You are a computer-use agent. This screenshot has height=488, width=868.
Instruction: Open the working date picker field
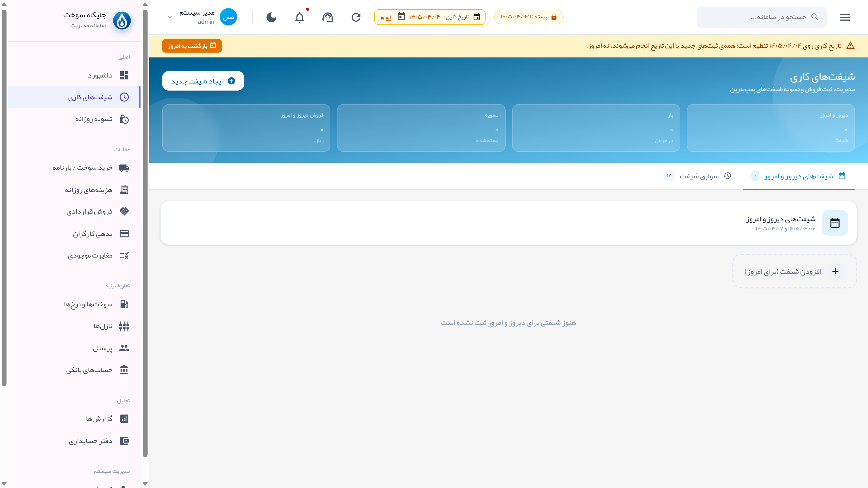coord(430,17)
